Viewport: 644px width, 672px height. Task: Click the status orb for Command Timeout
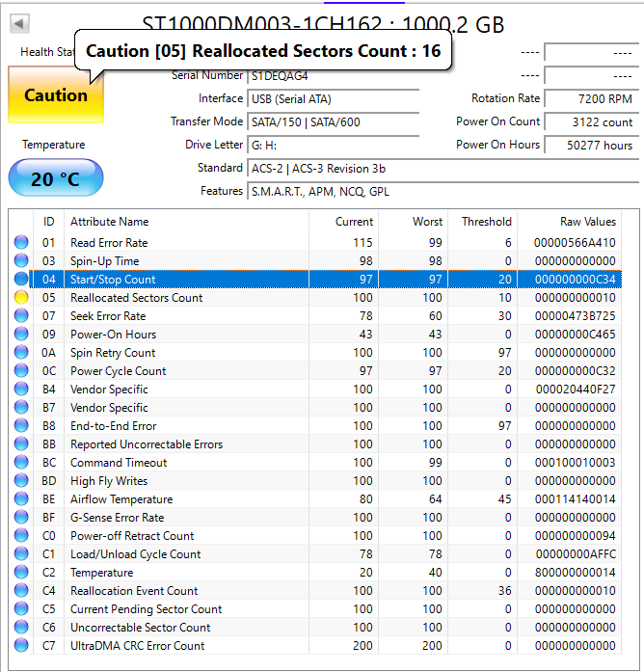tap(21, 463)
